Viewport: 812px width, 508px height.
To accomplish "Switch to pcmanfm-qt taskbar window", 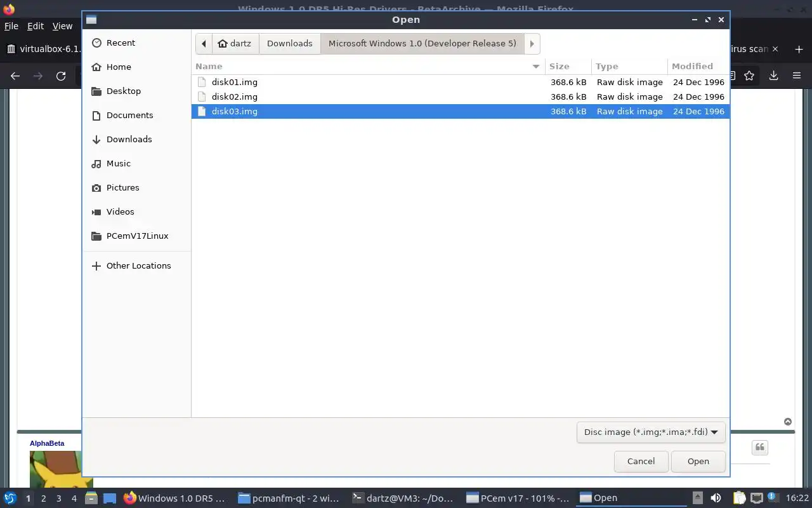I will coord(289,498).
